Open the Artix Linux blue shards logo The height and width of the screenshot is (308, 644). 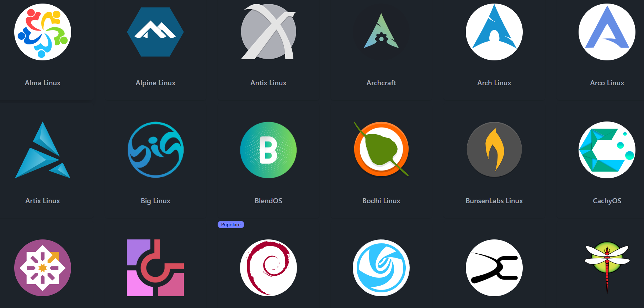coord(43,150)
